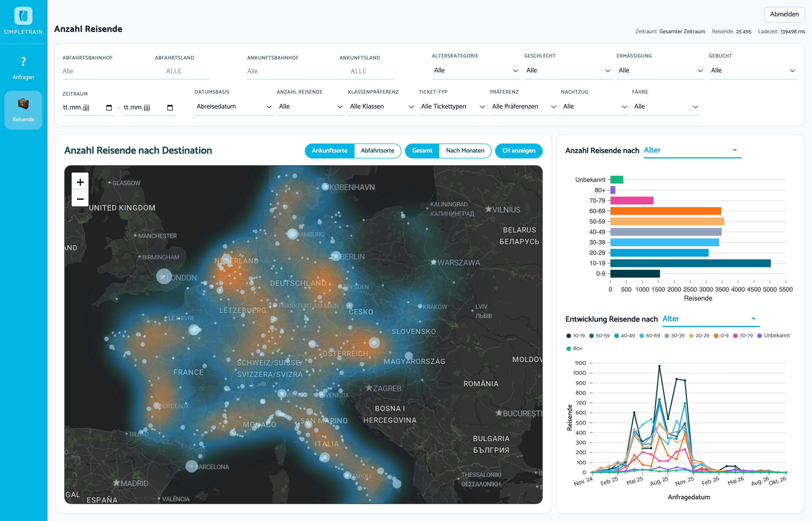Click the SimpleTrain logo icon

[23, 16]
